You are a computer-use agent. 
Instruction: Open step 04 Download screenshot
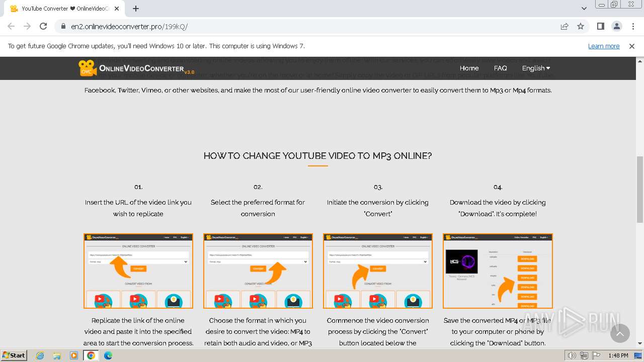click(498, 271)
